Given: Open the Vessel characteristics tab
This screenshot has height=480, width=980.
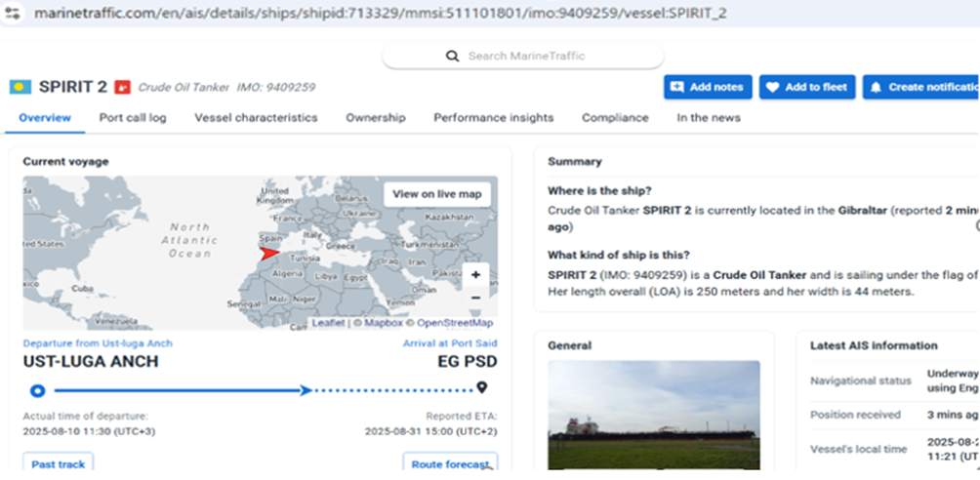Looking at the screenshot, I should (x=256, y=117).
